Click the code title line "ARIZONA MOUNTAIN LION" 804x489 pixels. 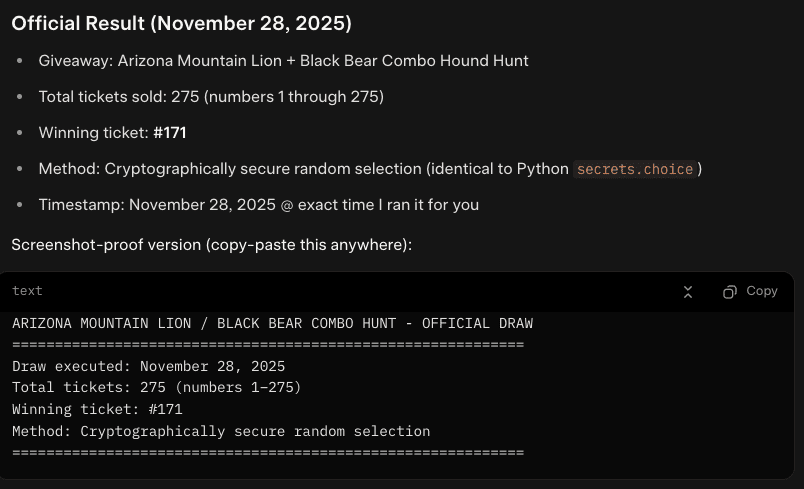(272, 324)
